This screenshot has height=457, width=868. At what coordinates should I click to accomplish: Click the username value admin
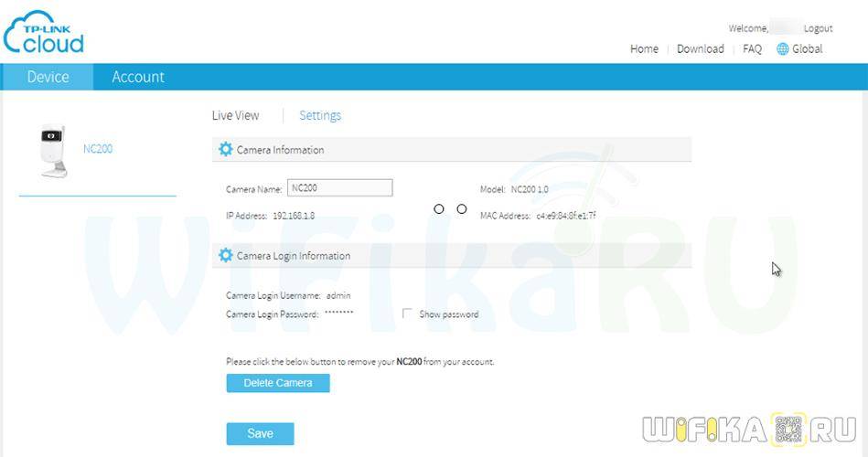click(338, 295)
